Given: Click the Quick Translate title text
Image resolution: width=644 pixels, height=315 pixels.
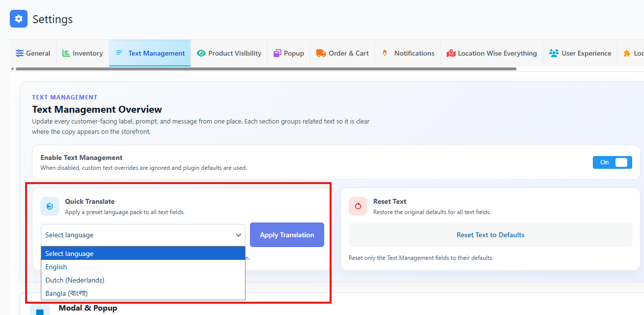Looking at the screenshot, I should [x=90, y=201].
